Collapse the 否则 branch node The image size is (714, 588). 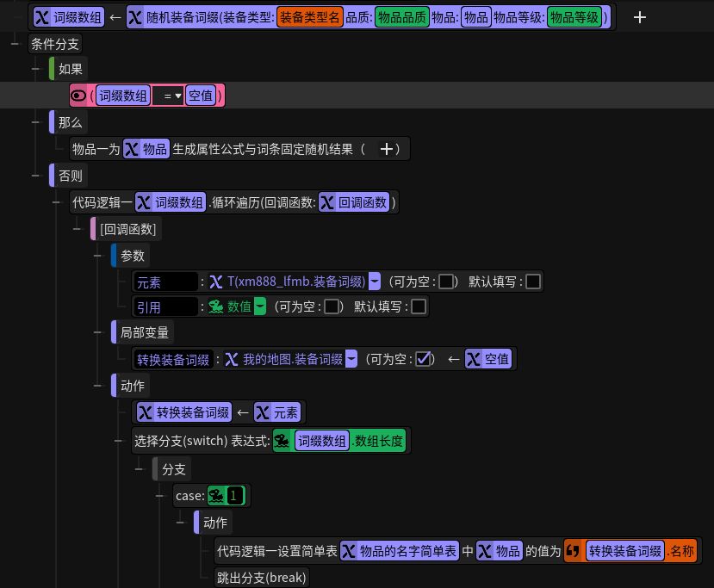tap(35, 176)
